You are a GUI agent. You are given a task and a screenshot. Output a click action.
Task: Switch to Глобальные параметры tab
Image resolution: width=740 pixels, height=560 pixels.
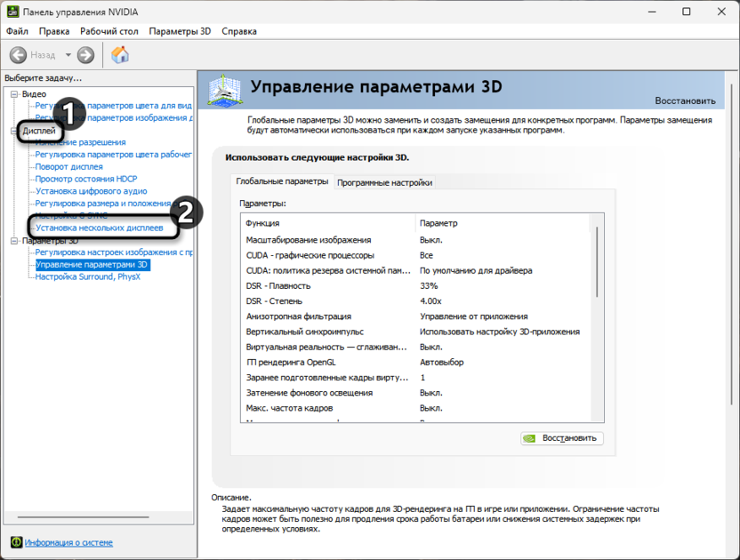pyautogui.click(x=282, y=181)
